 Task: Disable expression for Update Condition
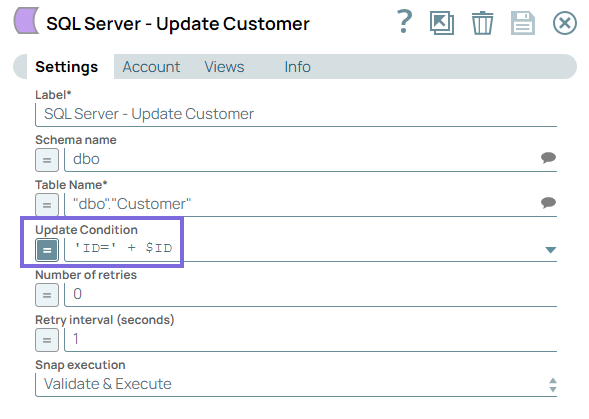47,250
